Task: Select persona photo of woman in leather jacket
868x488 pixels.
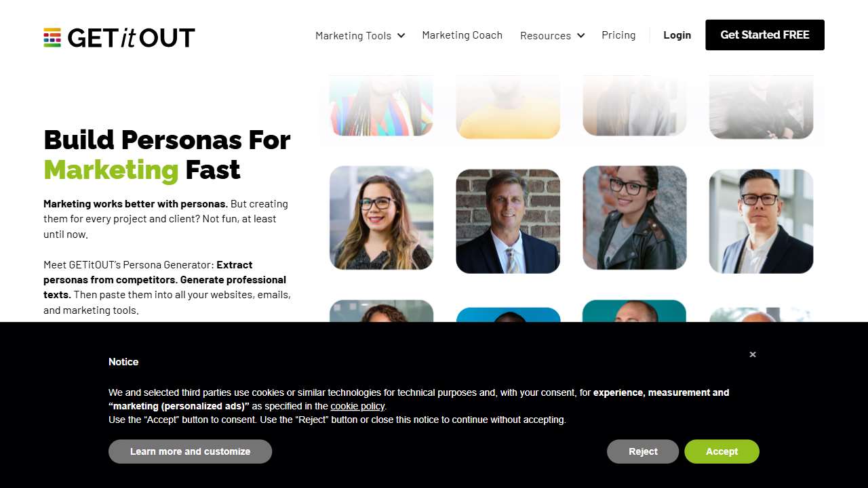Action: click(635, 218)
